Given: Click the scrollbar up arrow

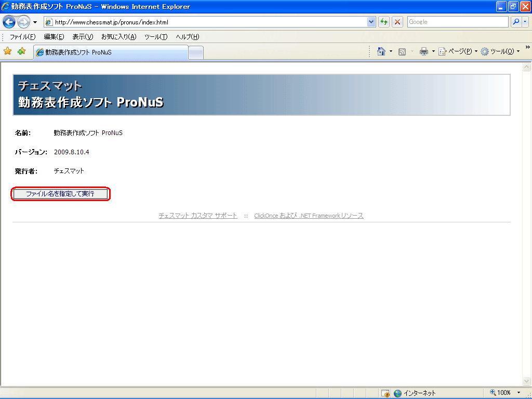Looking at the screenshot, I should click(x=527, y=67).
